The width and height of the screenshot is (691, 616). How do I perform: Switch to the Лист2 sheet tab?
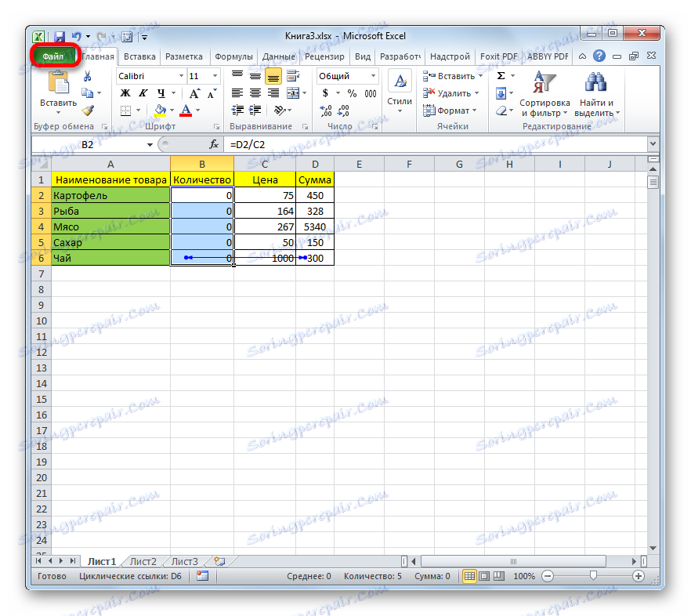click(143, 561)
